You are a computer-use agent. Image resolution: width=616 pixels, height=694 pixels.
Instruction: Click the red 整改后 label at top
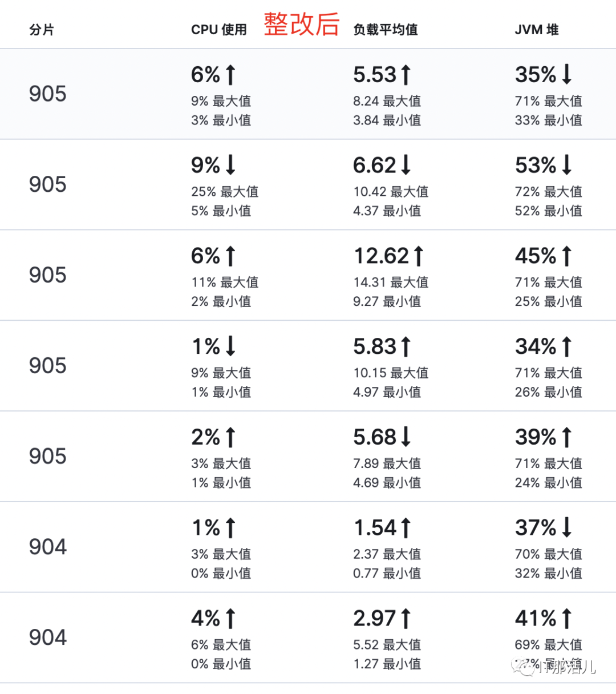[302, 25]
